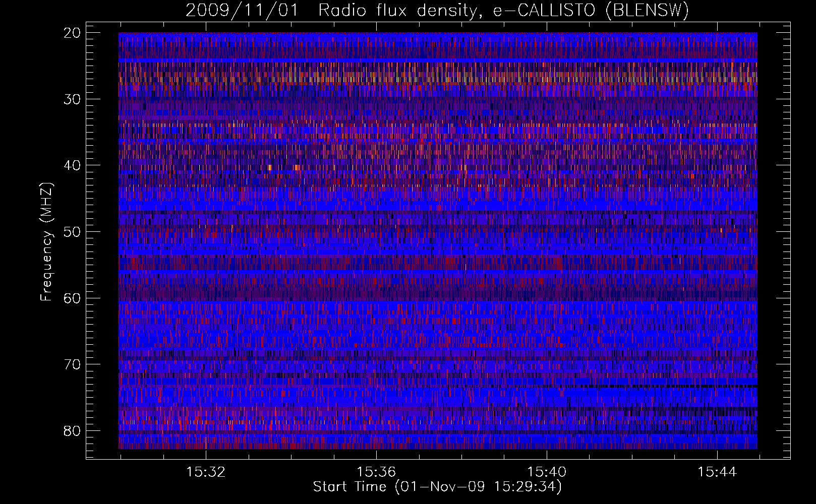The width and height of the screenshot is (816, 504).
Task: Click the 'Start Time (01-Nov-09 15:29:34)' label
Action: coord(437,487)
